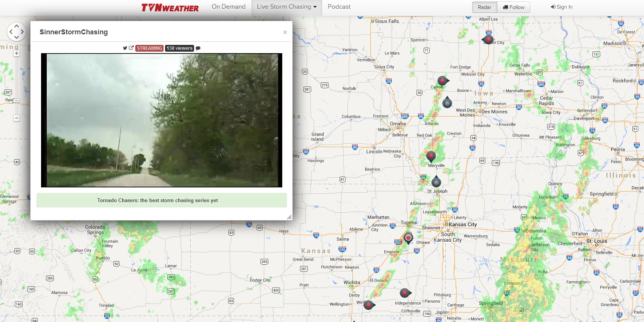Click the Sioux Falls label on map

[x=387, y=21]
